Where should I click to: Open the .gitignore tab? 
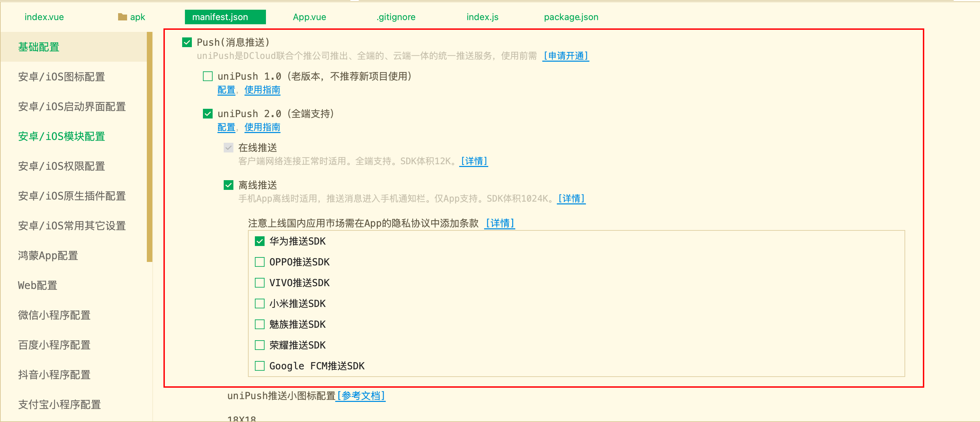coord(396,17)
